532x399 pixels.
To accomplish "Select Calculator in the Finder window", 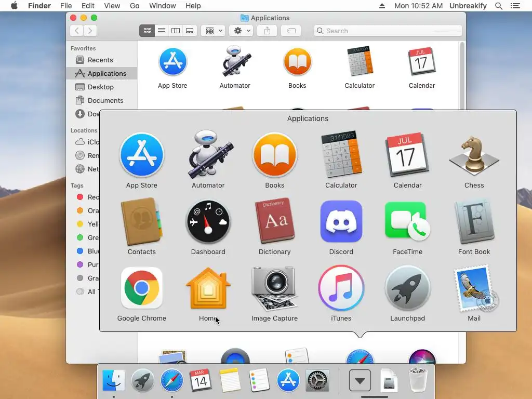I will click(360, 61).
